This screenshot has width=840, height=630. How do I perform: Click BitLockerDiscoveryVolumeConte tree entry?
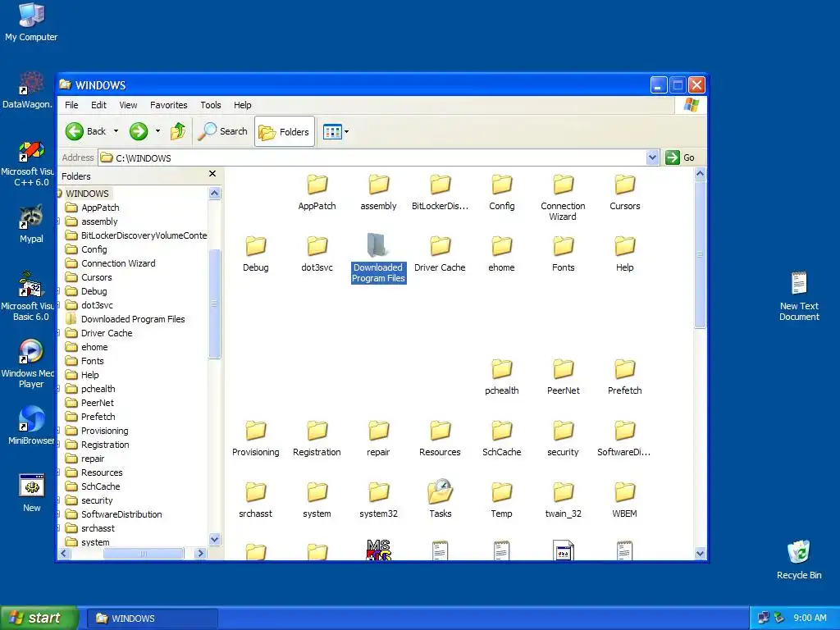click(x=144, y=235)
